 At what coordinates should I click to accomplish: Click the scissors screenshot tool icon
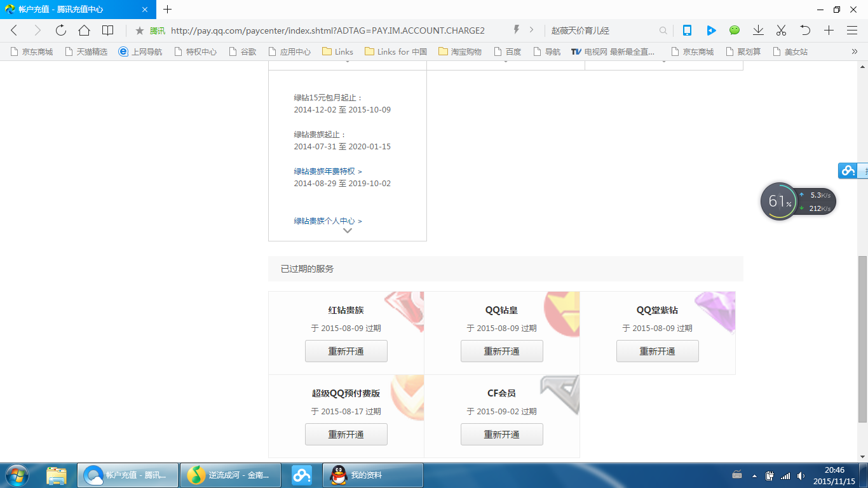click(x=782, y=30)
